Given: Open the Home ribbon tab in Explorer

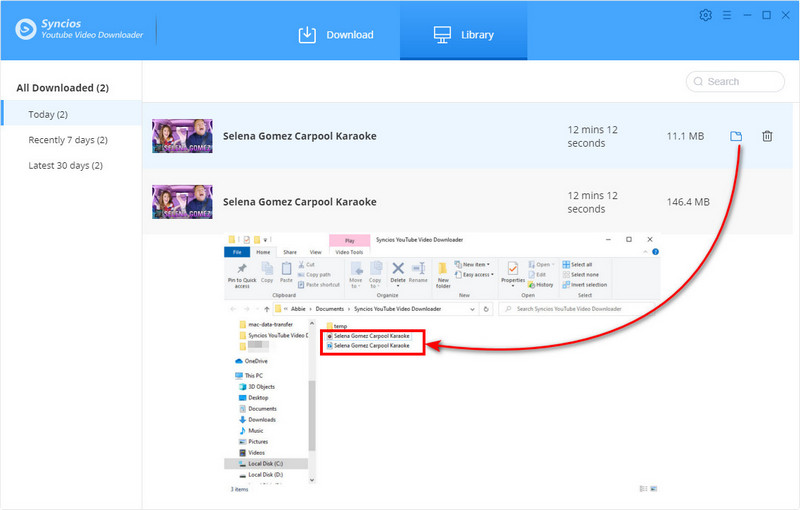Looking at the screenshot, I should [x=263, y=252].
